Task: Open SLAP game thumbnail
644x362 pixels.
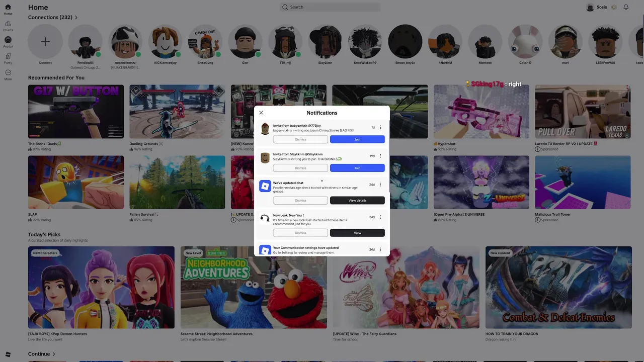Action: tap(76, 183)
